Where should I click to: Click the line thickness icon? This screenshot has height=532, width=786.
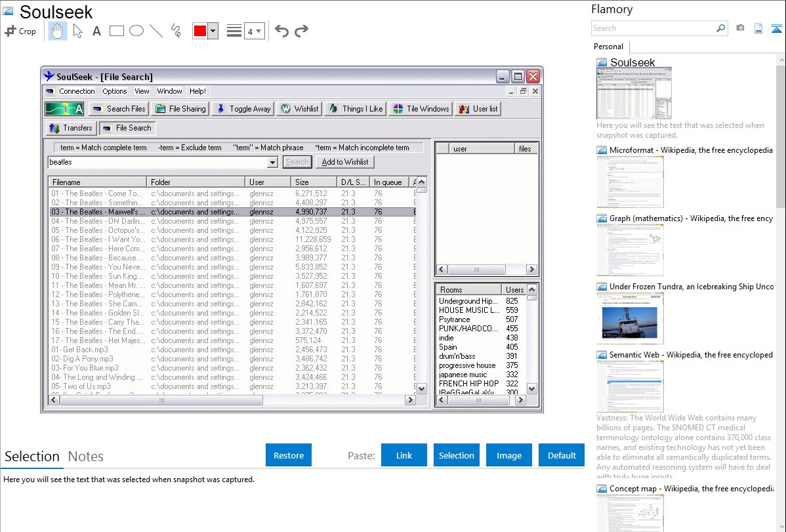click(x=234, y=31)
